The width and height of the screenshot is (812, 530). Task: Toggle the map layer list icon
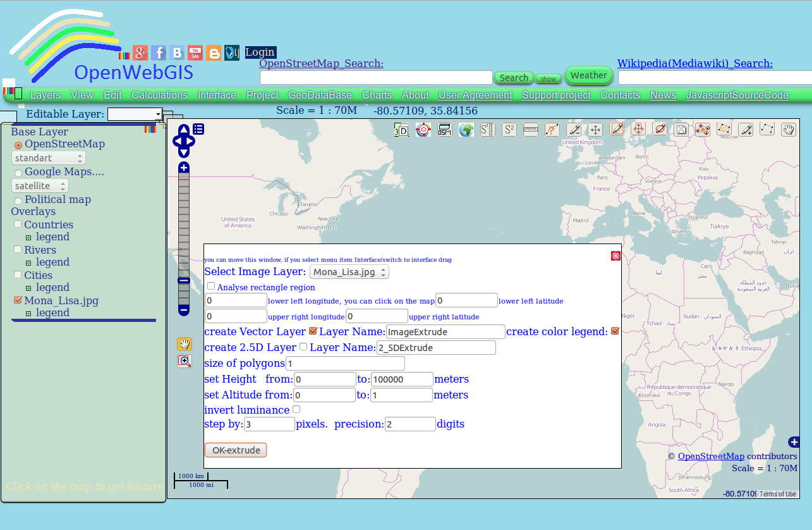coord(198,129)
